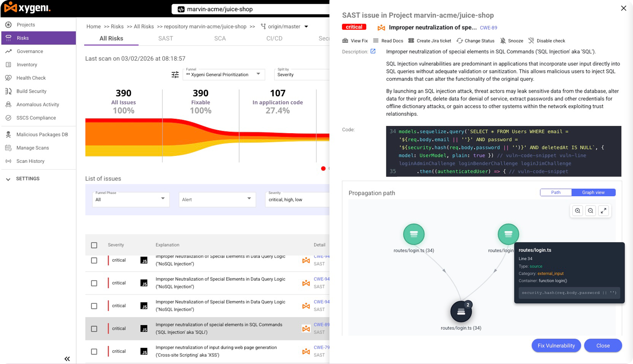Click the Close button
This screenshot has width=633, height=364.
coord(603,346)
